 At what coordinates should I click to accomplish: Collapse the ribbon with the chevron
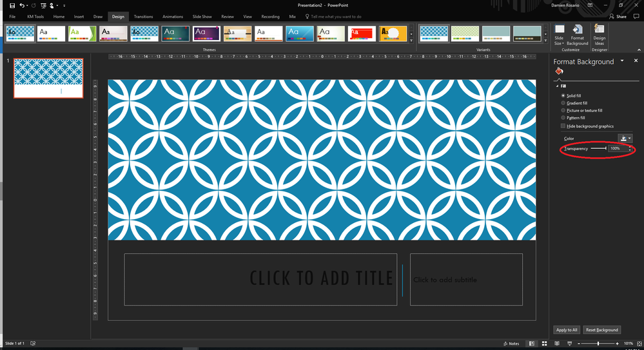[x=639, y=50]
